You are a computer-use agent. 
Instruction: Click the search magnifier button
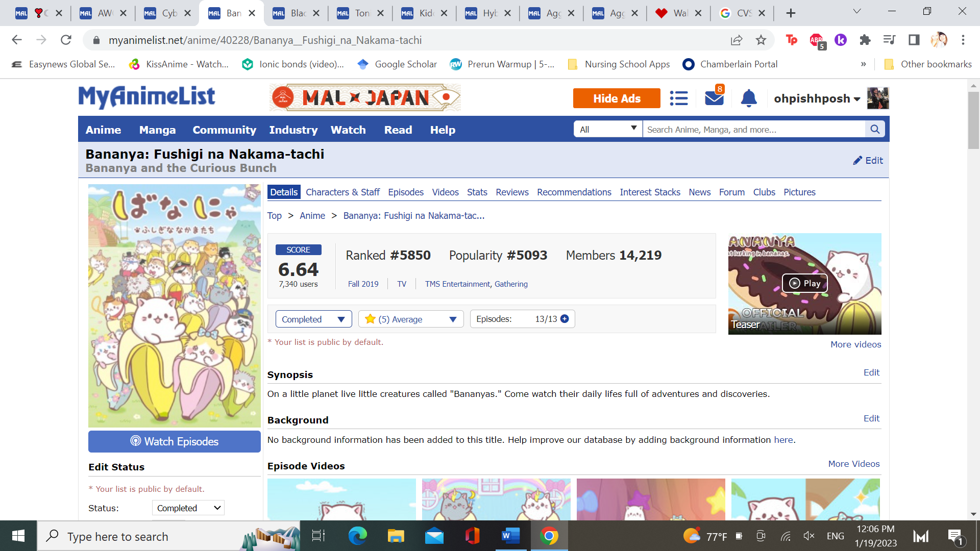tap(875, 130)
